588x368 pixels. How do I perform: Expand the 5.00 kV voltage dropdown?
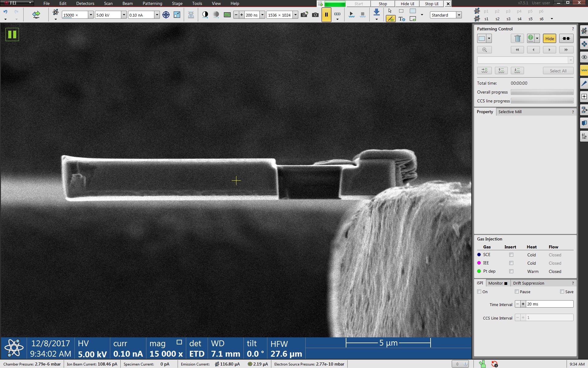pos(124,15)
